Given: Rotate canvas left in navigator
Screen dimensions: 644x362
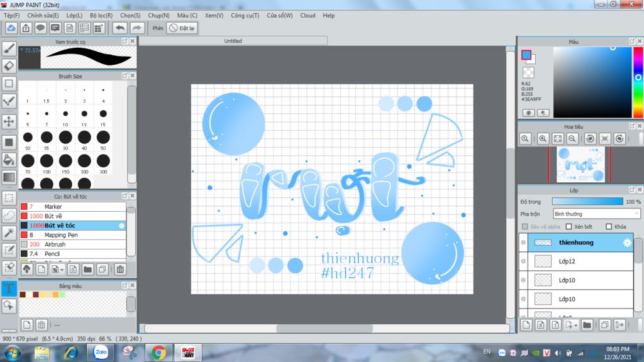Looking at the screenshot, I should 590,139.
